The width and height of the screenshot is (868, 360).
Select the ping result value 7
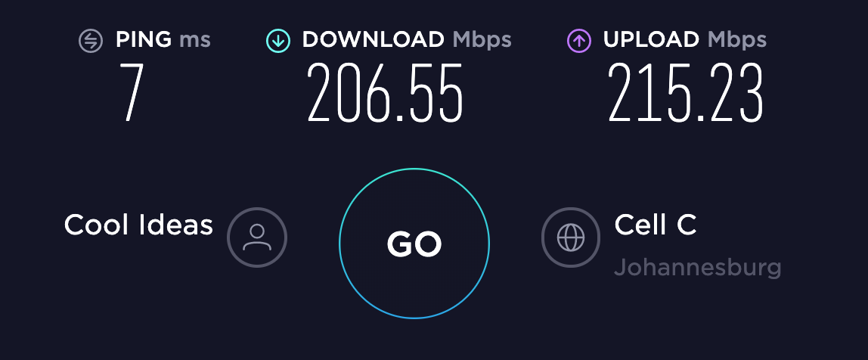(x=132, y=92)
